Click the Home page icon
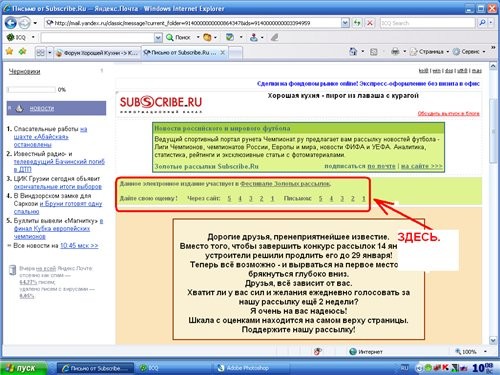This screenshot has height=375, width=500. (353, 51)
